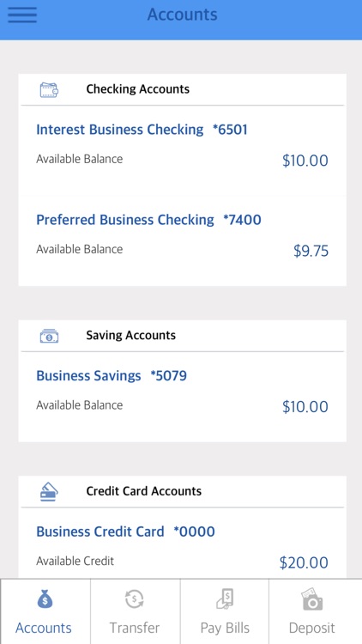Tap the Pay Bills phone icon

click(225, 599)
